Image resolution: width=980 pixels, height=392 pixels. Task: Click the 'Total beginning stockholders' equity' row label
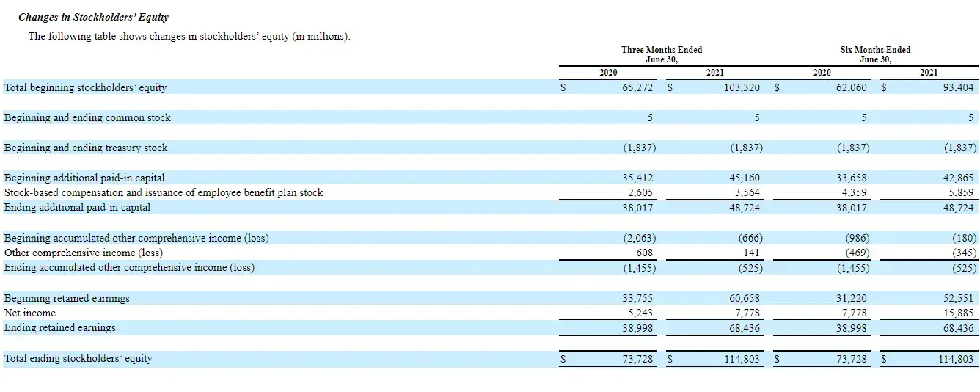(x=85, y=87)
